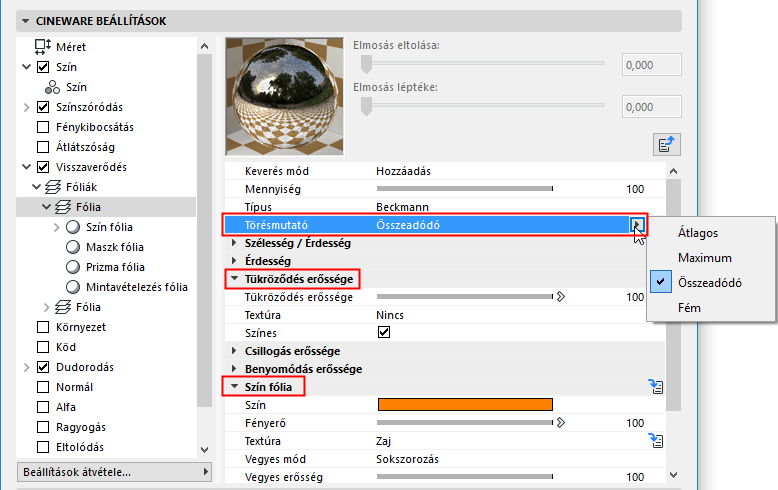Click the Elmosás léptéke value field
The height and width of the screenshot is (490, 778).
[x=651, y=107]
